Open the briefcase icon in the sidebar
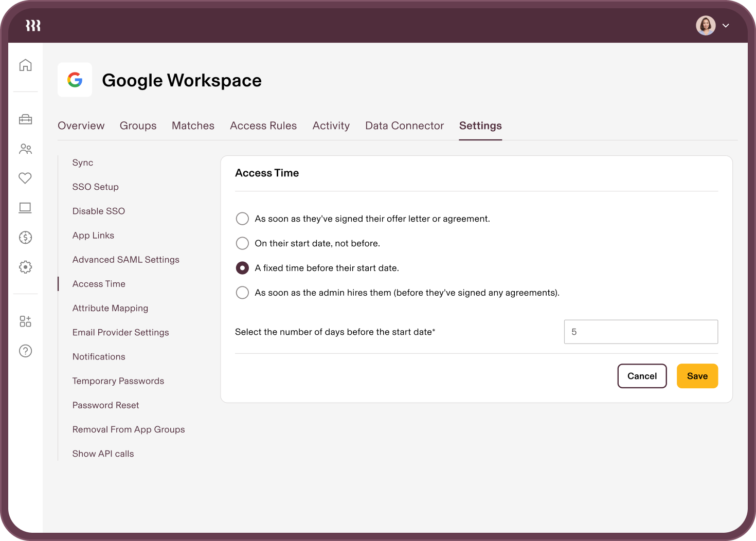 click(x=25, y=119)
